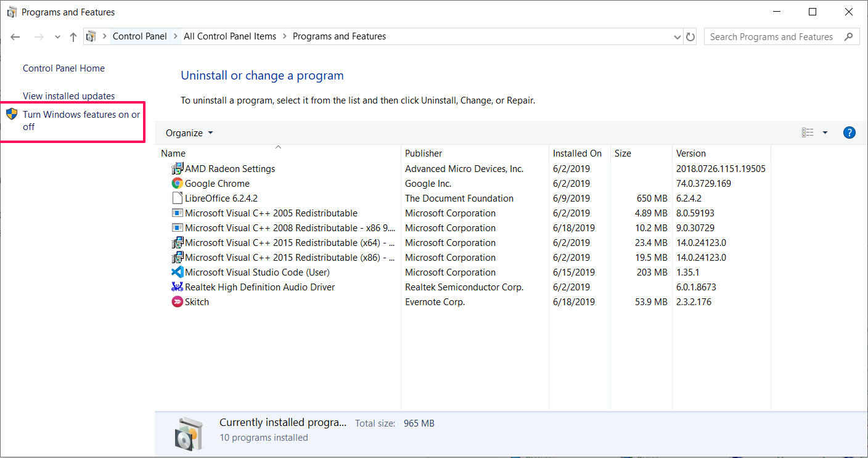Viewport: 868px width, 458px height.
Task: Select the Skitch program icon
Action: (178, 302)
